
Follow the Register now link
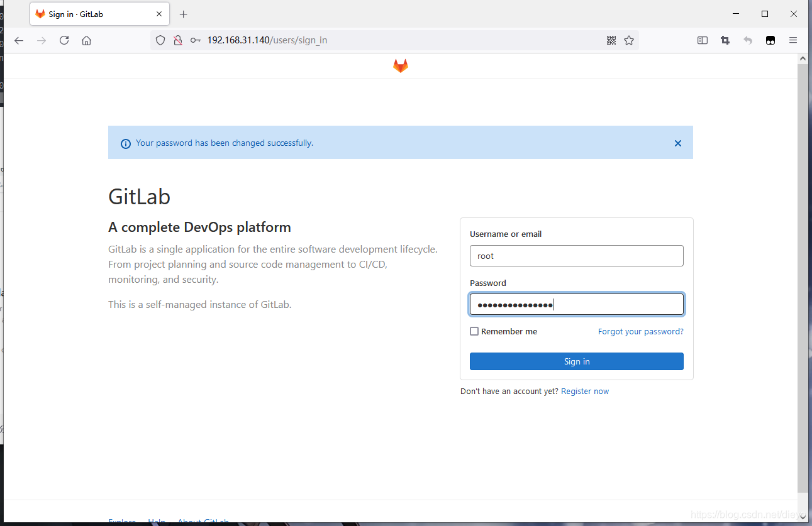click(585, 391)
